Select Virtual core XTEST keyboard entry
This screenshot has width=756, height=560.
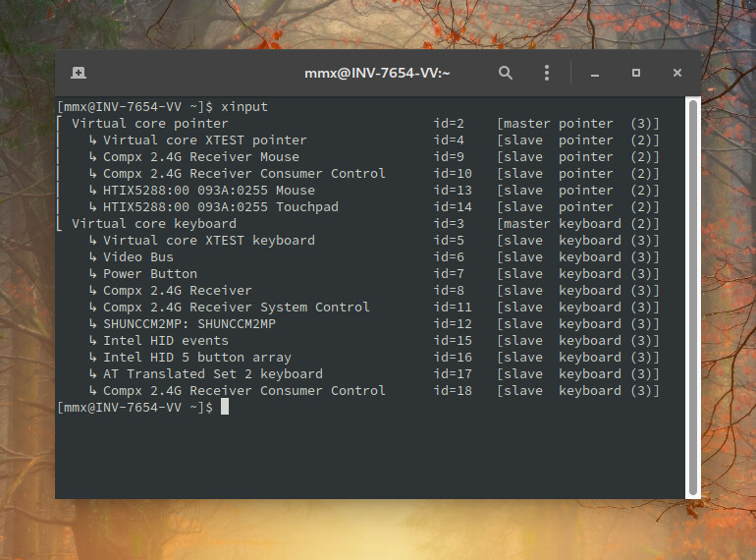point(209,240)
